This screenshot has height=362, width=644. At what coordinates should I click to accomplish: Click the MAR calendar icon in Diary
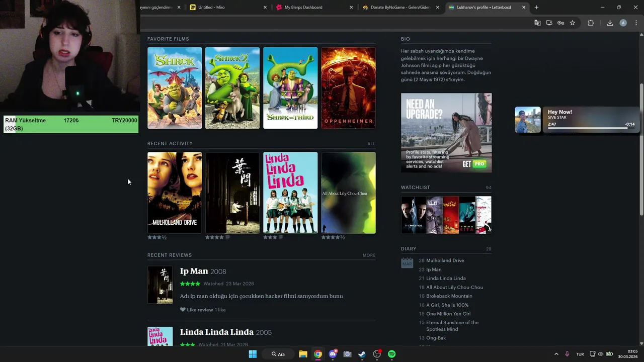(x=407, y=263)
